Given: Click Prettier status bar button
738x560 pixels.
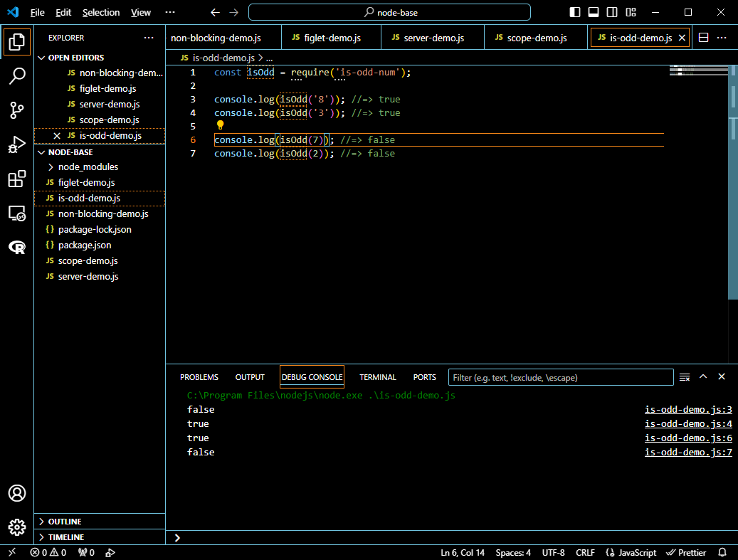Looking at the screenshot, I should [x=686, y=552].
